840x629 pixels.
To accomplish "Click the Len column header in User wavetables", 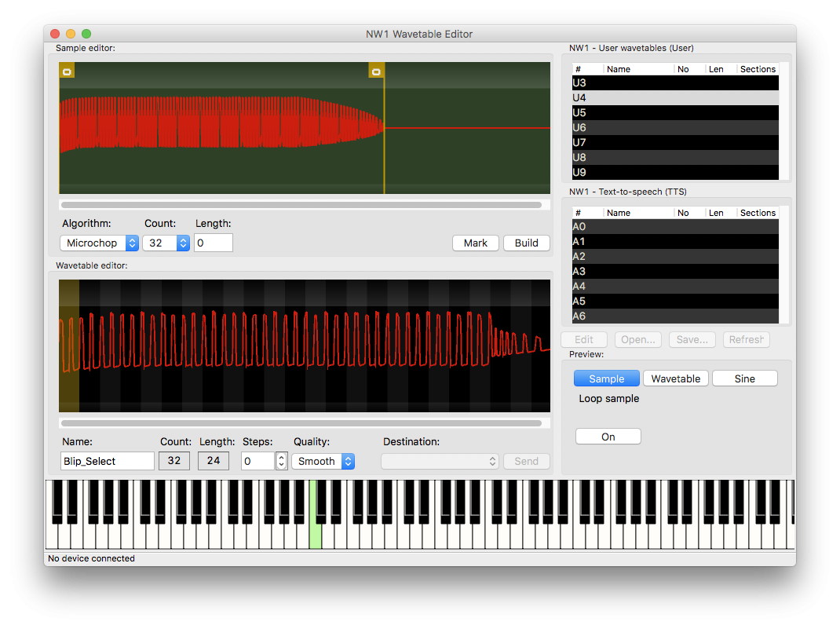I will (x=721, y=69).
